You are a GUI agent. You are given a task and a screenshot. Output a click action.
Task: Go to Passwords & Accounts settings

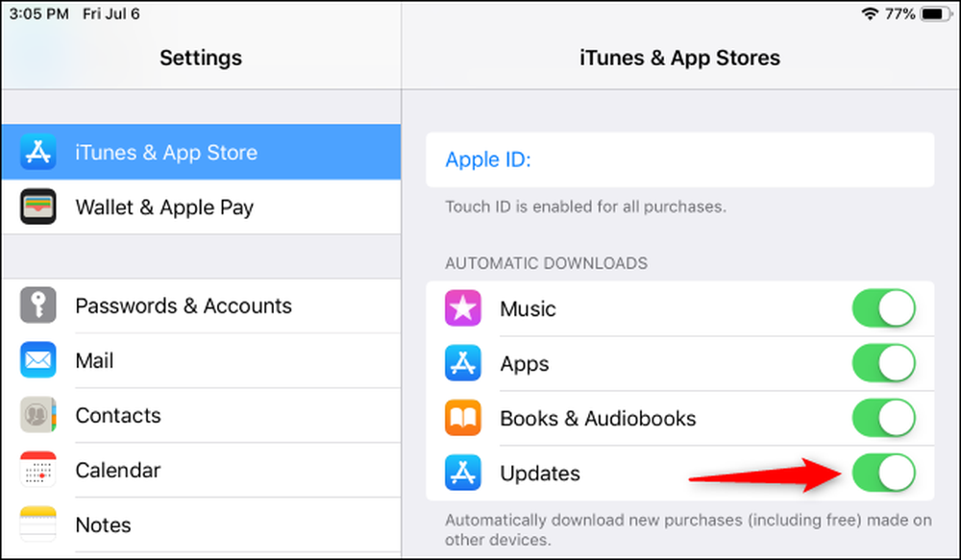(201, 305)
